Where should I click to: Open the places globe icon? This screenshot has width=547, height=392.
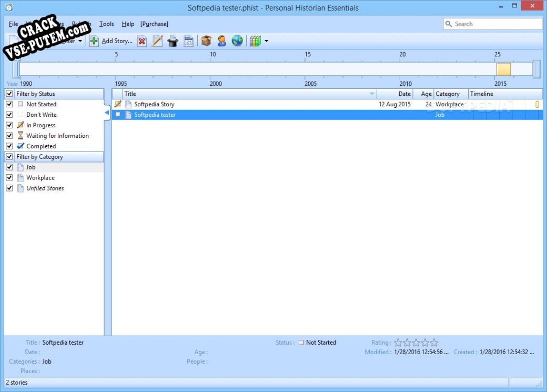(237, 41)
